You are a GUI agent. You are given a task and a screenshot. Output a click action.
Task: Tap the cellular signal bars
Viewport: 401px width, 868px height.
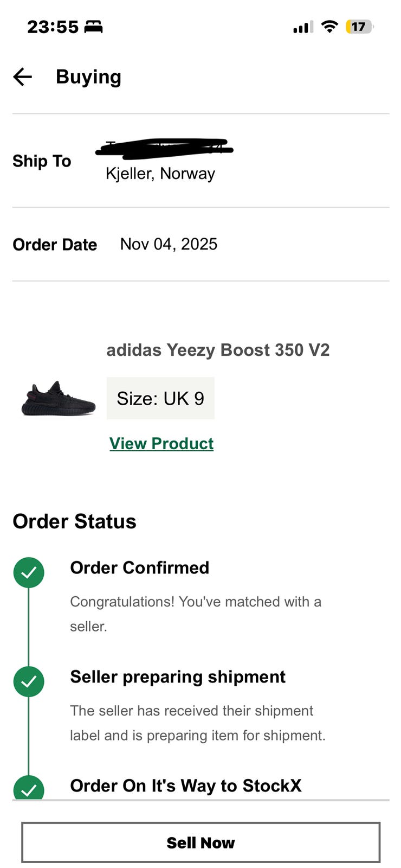tap(303, 27)
